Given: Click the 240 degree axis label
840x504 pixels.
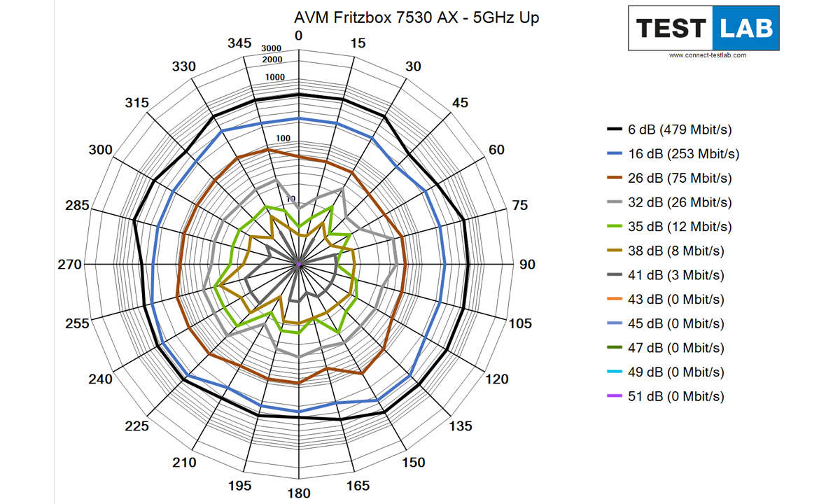Looking at the screenshot, I should (101, 379).
